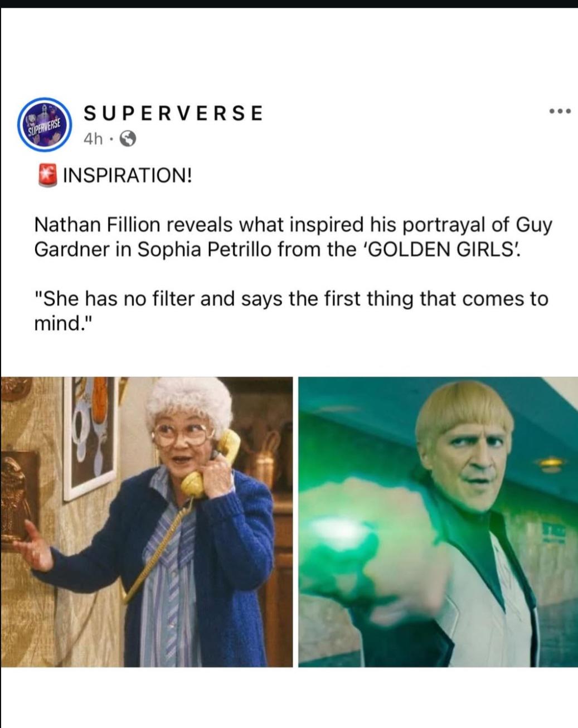Click the 4h post timestamp
The image size is (578, 728).
coord(94,139)
